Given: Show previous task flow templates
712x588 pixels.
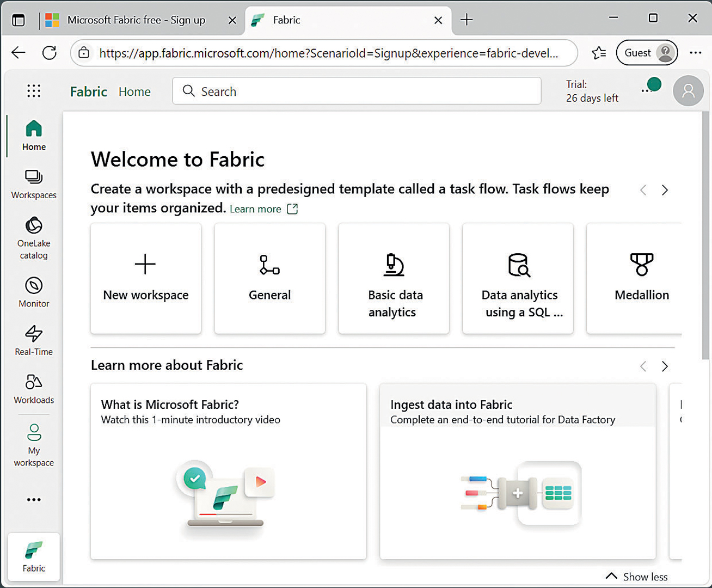Looking at the screenshot, I should coord(643,190).
